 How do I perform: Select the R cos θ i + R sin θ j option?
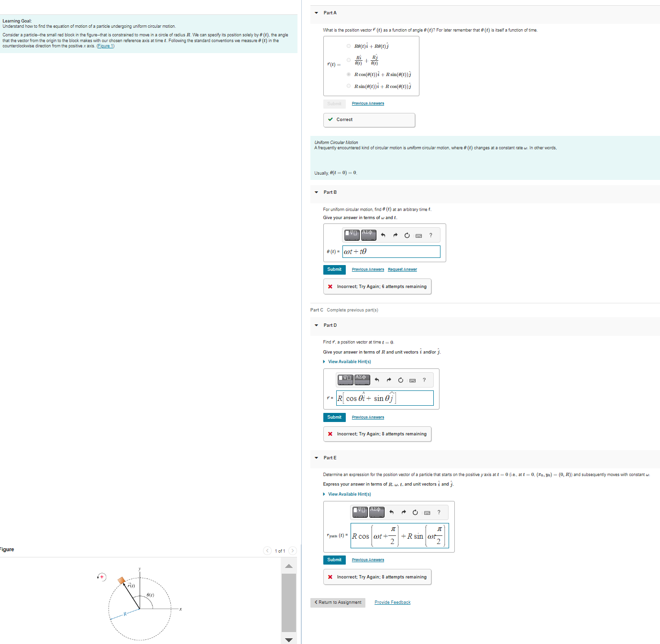(x=349, y=74)
